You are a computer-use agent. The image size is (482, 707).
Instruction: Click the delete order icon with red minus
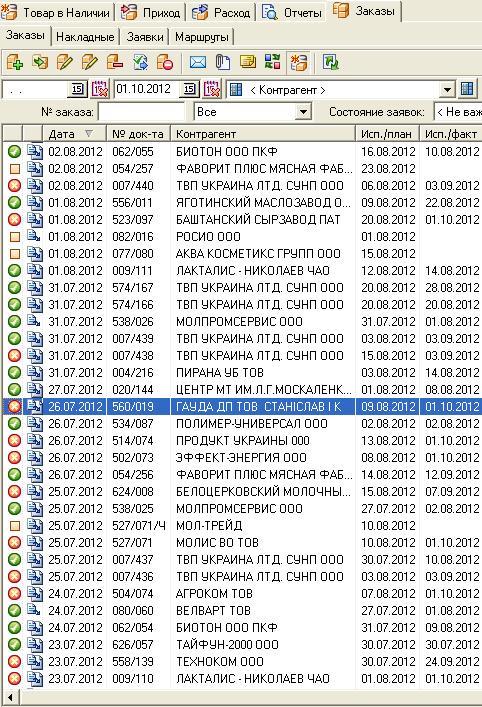115,62
